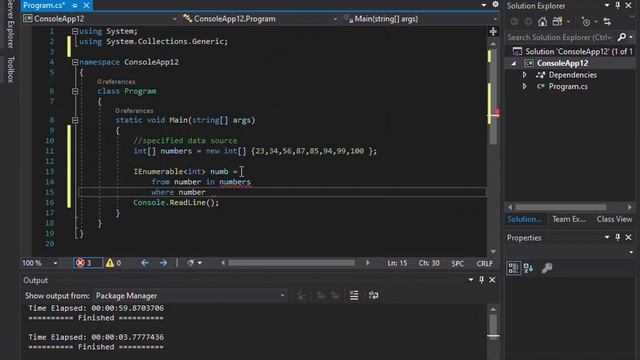
Task: Open the Main(string[] args) member dropdown
Action: (x=420, y=19)
